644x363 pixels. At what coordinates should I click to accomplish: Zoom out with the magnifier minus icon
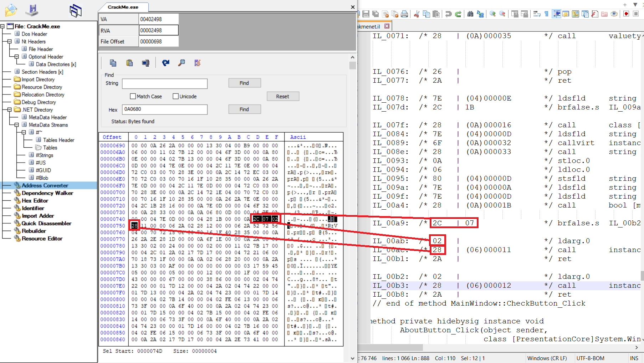[502, 14]
